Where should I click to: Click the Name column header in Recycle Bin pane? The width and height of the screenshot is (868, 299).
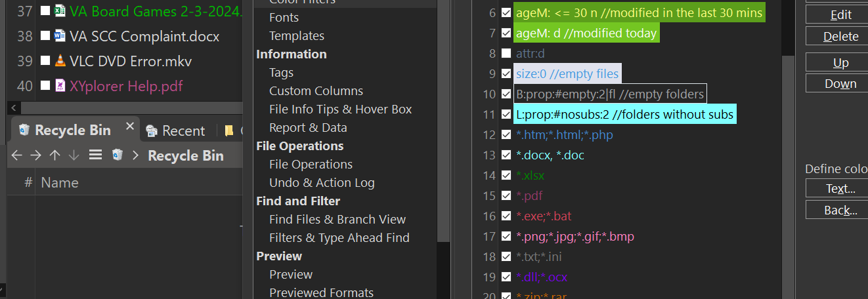(x=60, y=183)
